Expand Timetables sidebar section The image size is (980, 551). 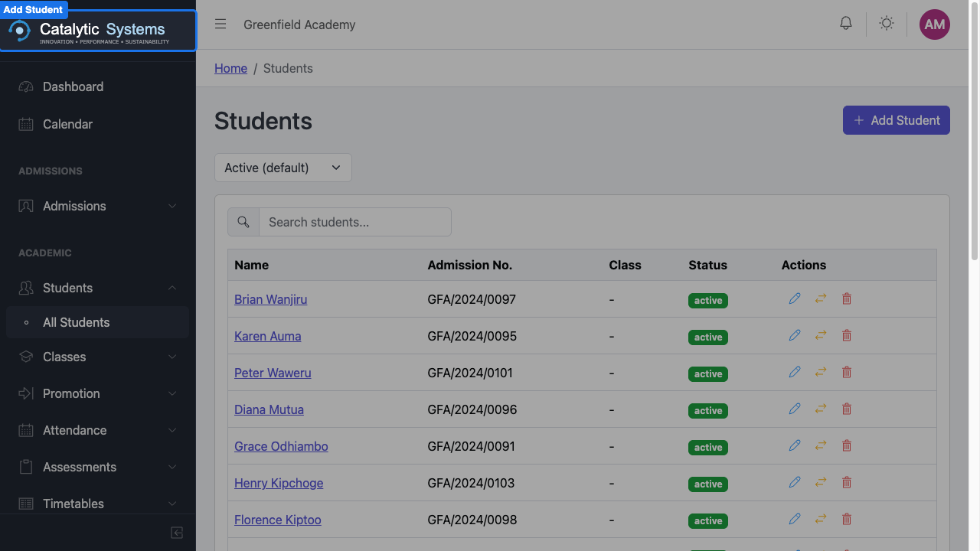98,504
